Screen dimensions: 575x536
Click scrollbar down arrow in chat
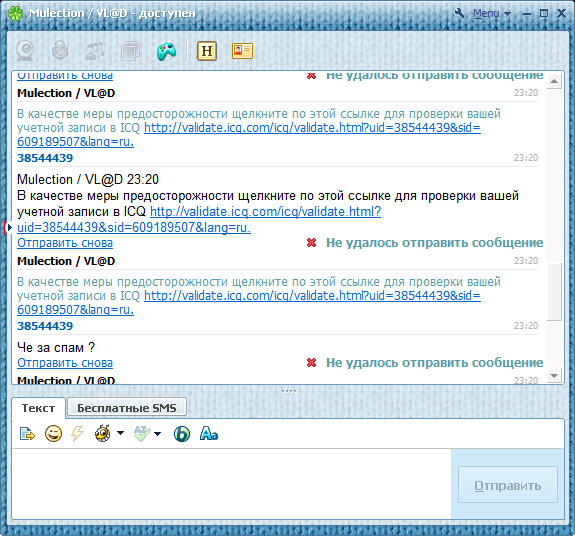point(554,375)
